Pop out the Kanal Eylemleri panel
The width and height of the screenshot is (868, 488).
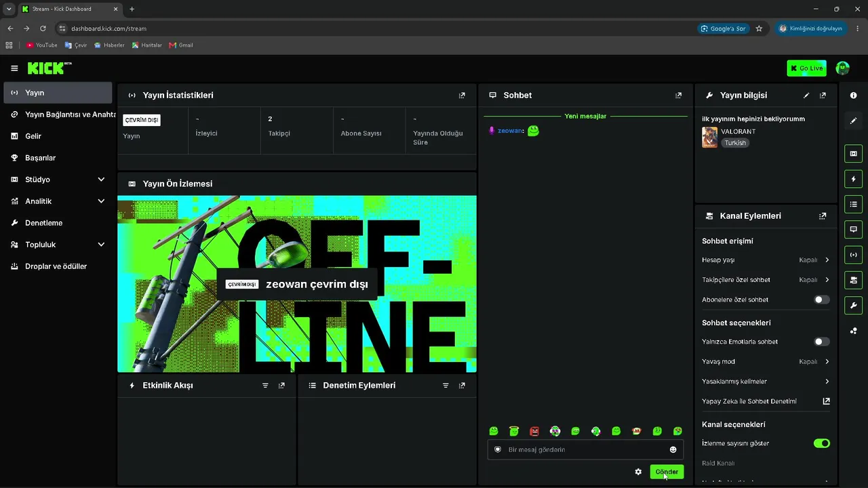(x=823, y=216)
